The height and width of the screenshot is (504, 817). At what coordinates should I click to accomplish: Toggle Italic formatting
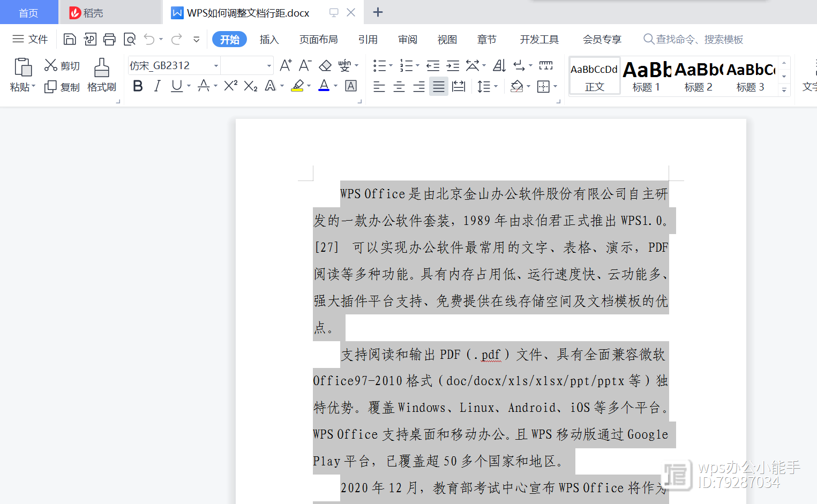(157, 86)
